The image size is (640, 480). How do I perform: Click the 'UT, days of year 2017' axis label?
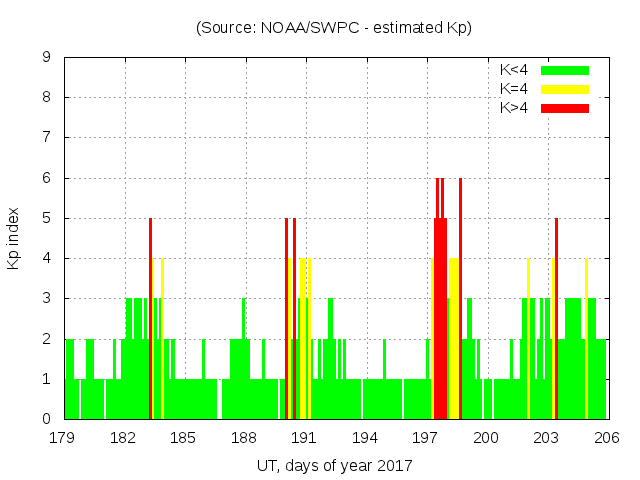coord(334,465)
